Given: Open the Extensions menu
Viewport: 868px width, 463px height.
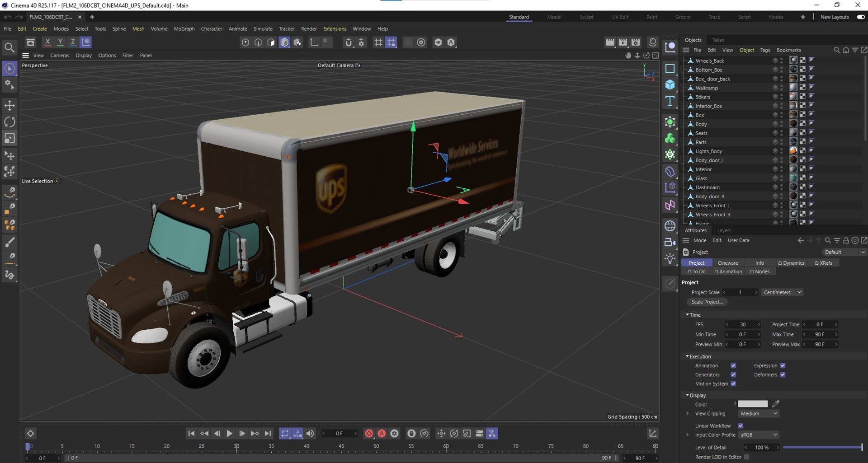Looking at the screenshot, I should coord(335,29).
